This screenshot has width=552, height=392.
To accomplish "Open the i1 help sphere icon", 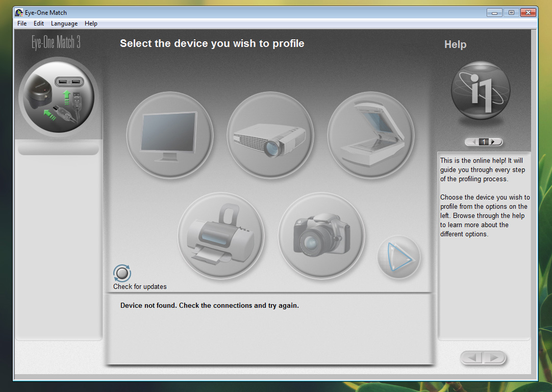I will click(481, 90).
